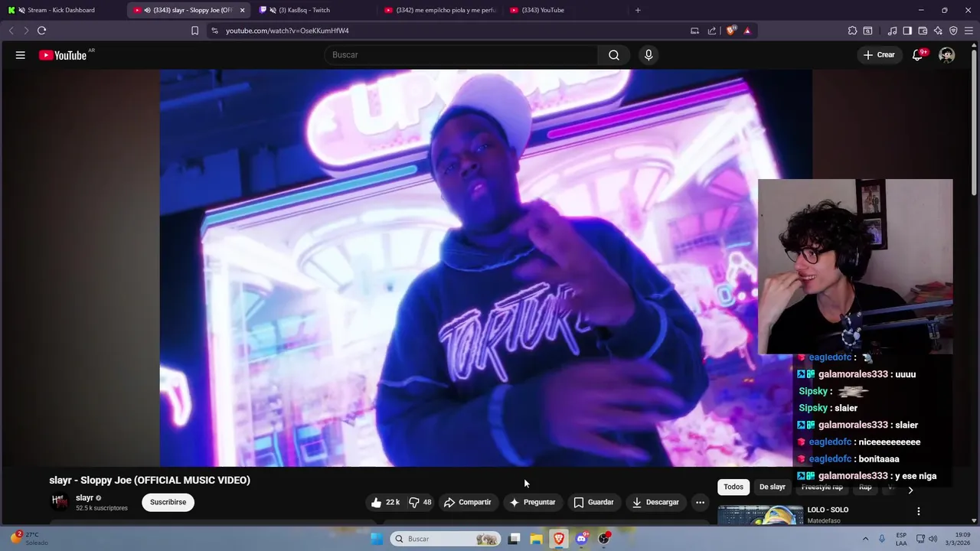View site information icon in address bar

(214, 31)
